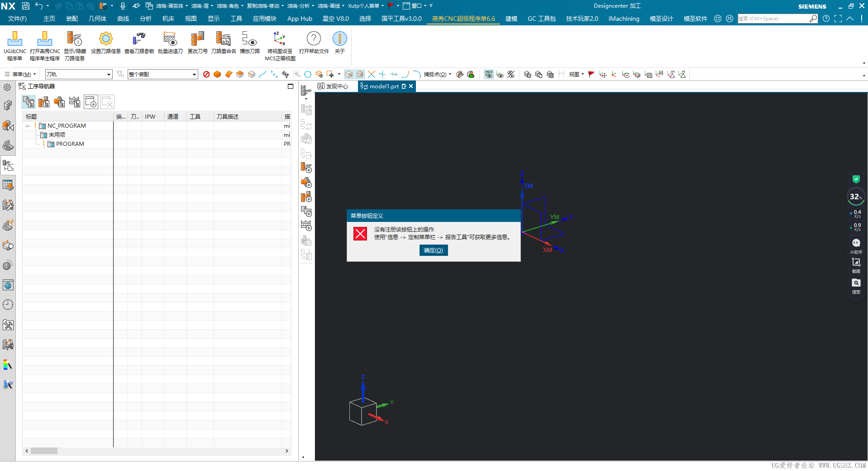Click 确定(O) in error dialog
The width and height of the screenshot is (868, 471).
pos(433,250)
